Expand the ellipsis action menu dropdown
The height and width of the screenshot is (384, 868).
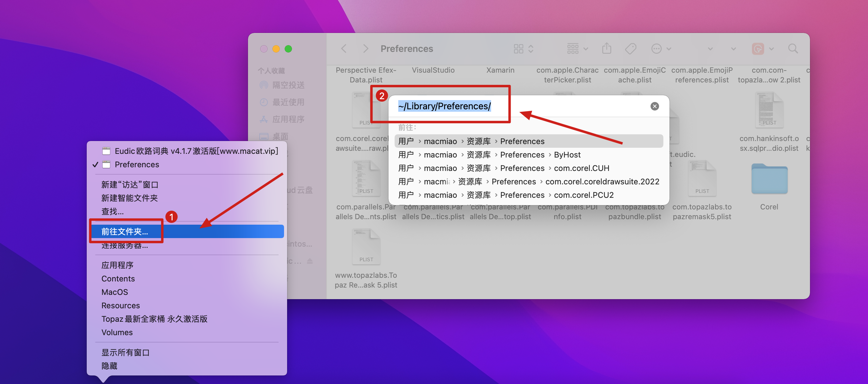coord(661,49)
